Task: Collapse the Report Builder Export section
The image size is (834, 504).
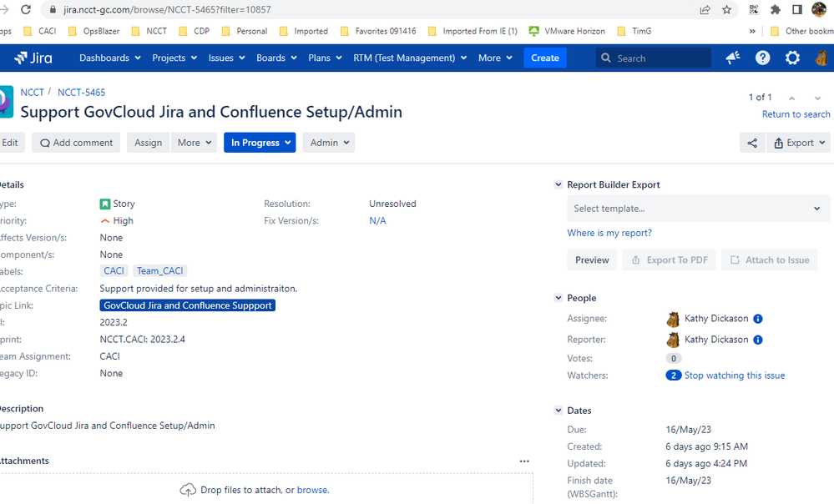Action: tap(558, 184)
